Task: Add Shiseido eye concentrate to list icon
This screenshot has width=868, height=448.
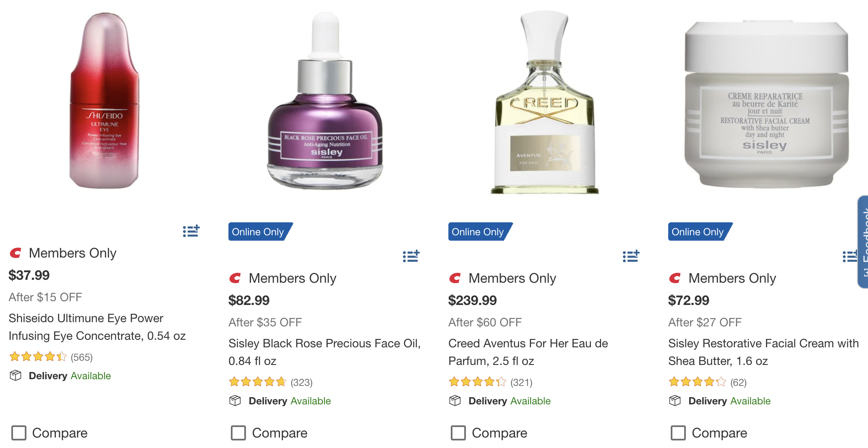Action: (191, 231)
